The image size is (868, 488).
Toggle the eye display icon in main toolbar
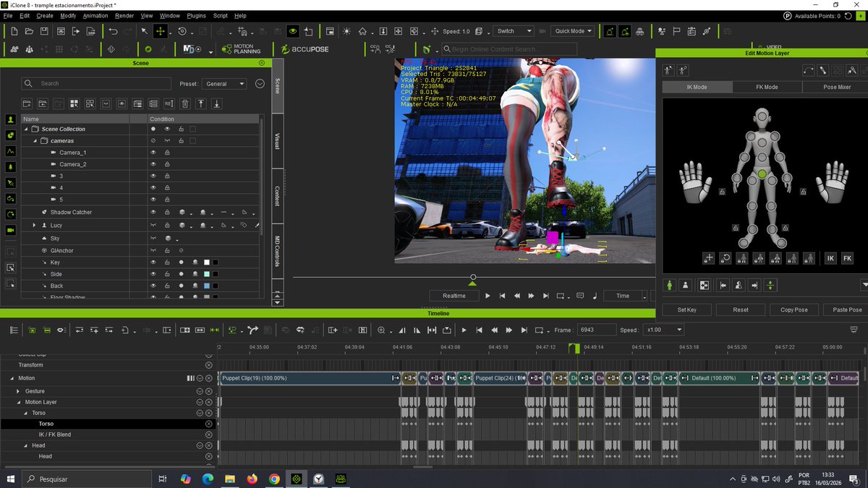pyautogui.click(x=293, y=31)
